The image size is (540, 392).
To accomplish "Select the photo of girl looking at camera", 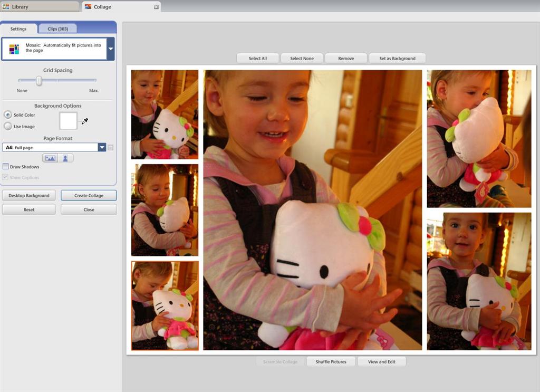I will (479, 281).
